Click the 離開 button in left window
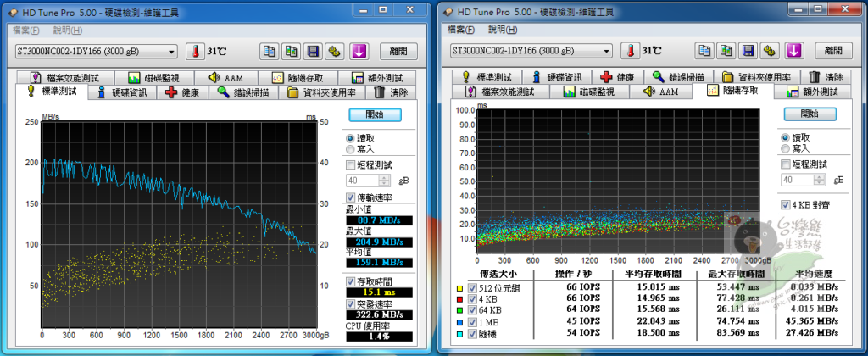Viewport: 868px width, 356px height. pyautogui.click(x=397, y=51)
